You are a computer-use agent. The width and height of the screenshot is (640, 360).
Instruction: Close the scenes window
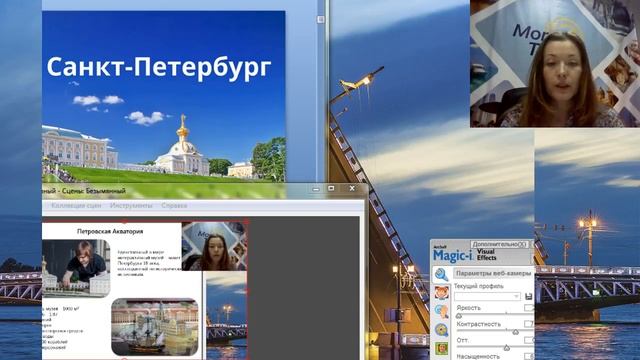352,189
